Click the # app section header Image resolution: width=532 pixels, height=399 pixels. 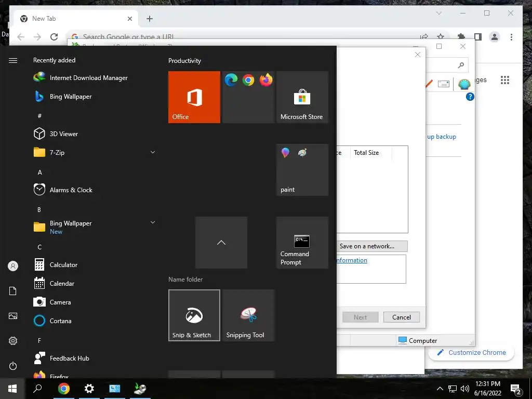pos(39,116)
